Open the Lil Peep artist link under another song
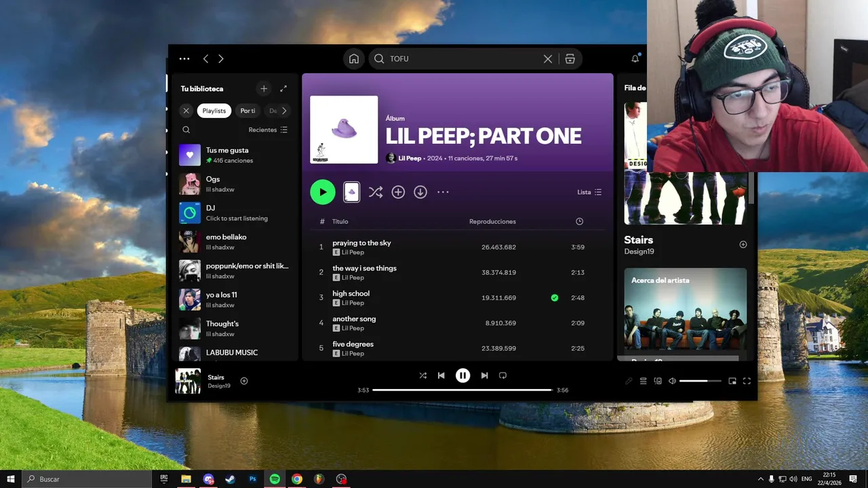This screenshot has width=868, height=488. (x=353, y=328)
